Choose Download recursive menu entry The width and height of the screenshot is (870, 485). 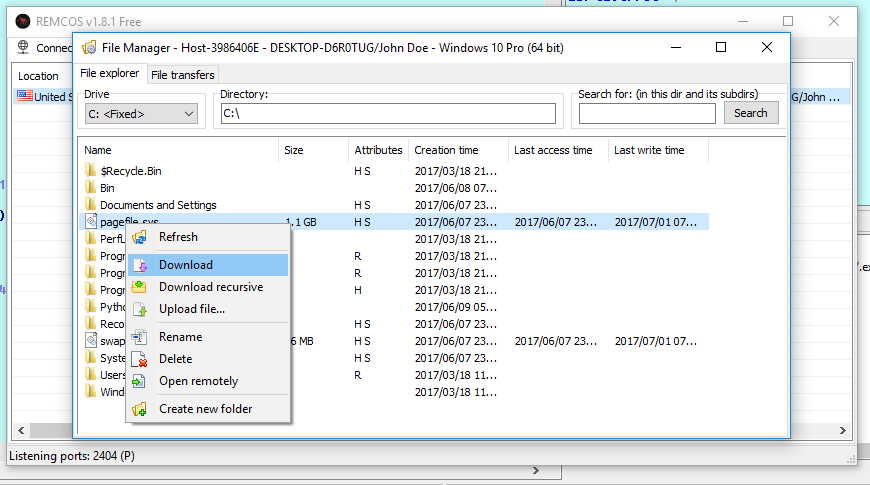coord(208,287)
